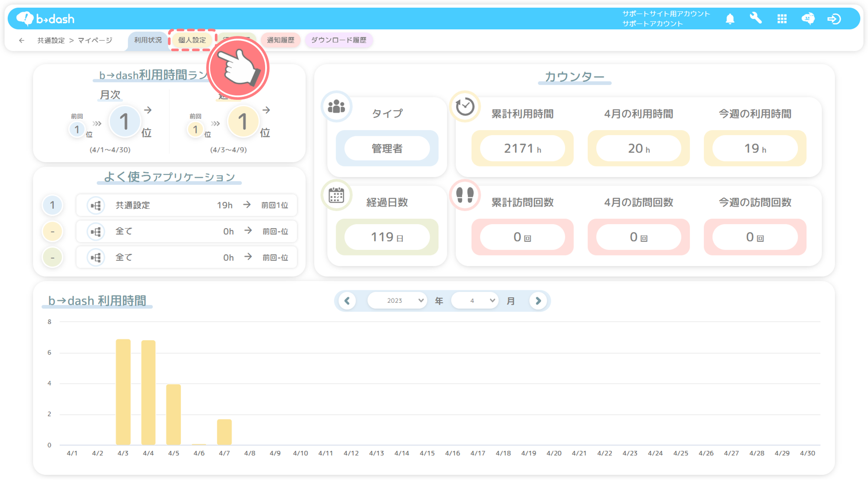Open the year dropdown showing 2023
Screen dimensions: 868x488
click(x=397, y=301)
